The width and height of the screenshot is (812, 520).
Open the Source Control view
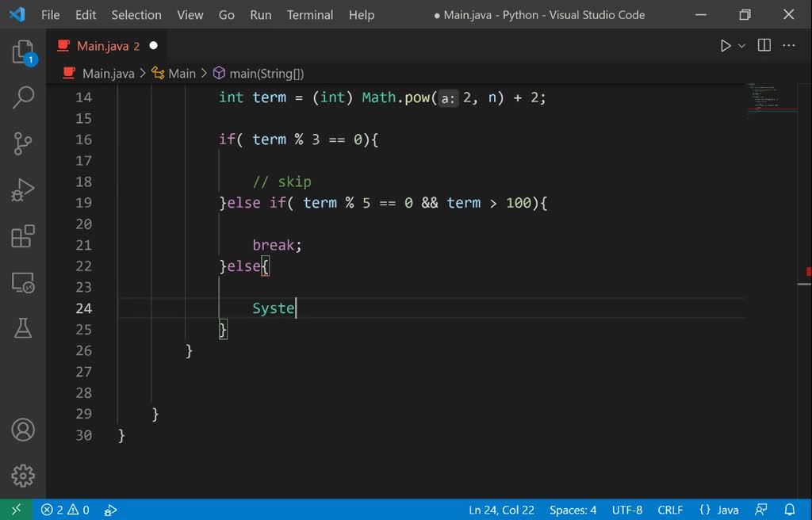(23, 143)
